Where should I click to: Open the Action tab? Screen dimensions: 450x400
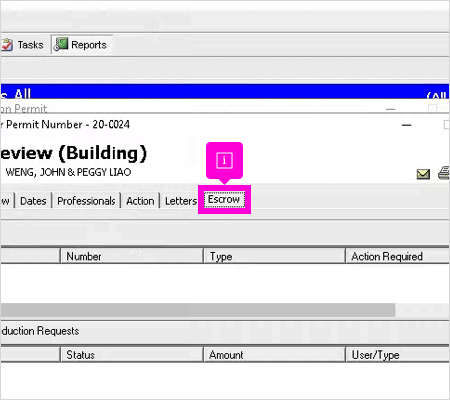tap(140, 201)
